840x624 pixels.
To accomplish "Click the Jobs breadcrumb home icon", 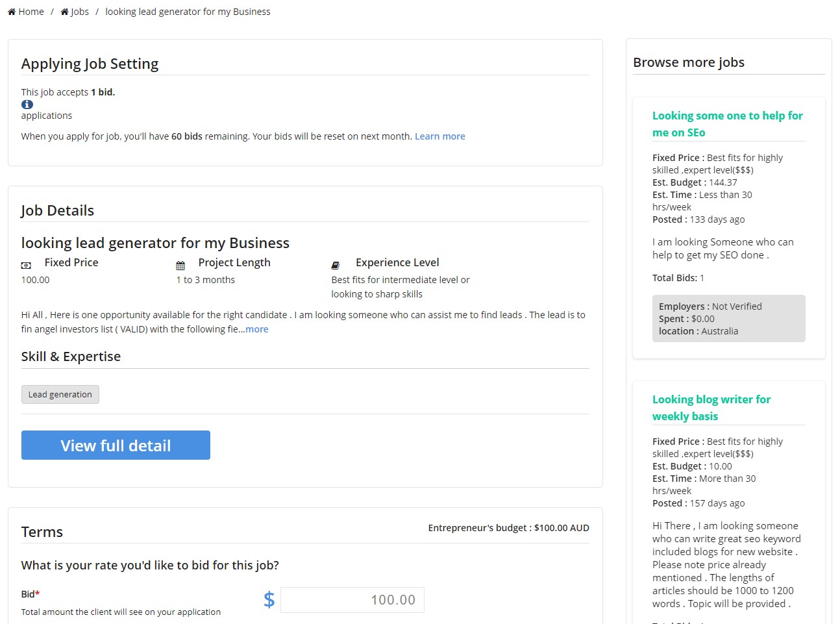I will coord(64,12).
